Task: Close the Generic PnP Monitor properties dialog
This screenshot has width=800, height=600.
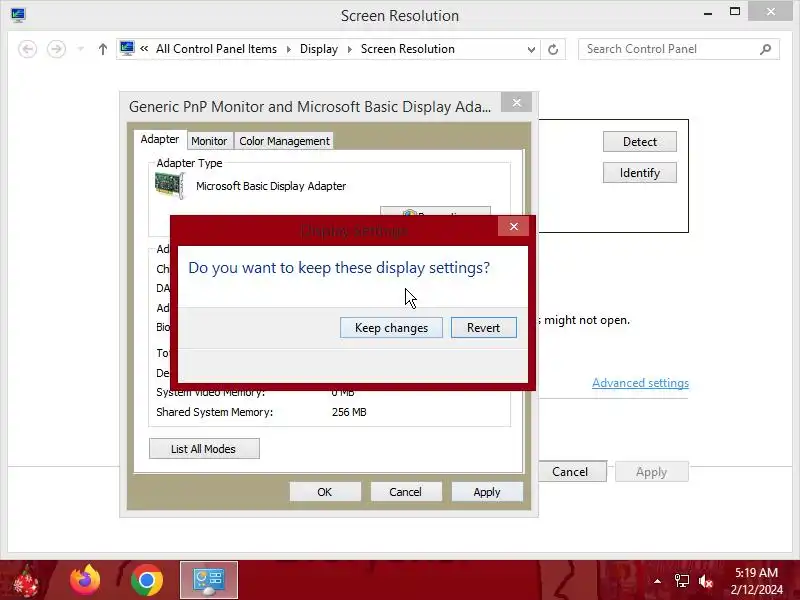Action: point(516,103)
